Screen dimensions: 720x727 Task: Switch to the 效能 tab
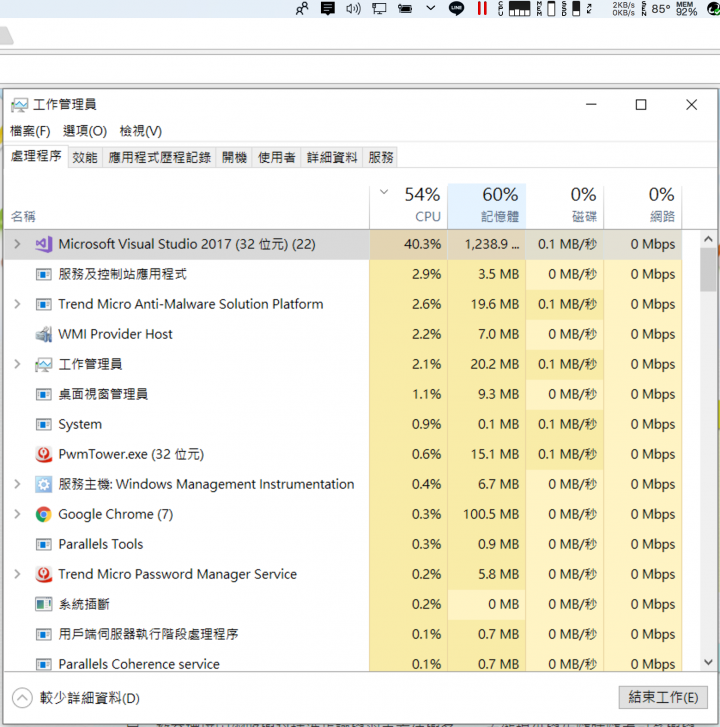85,158
